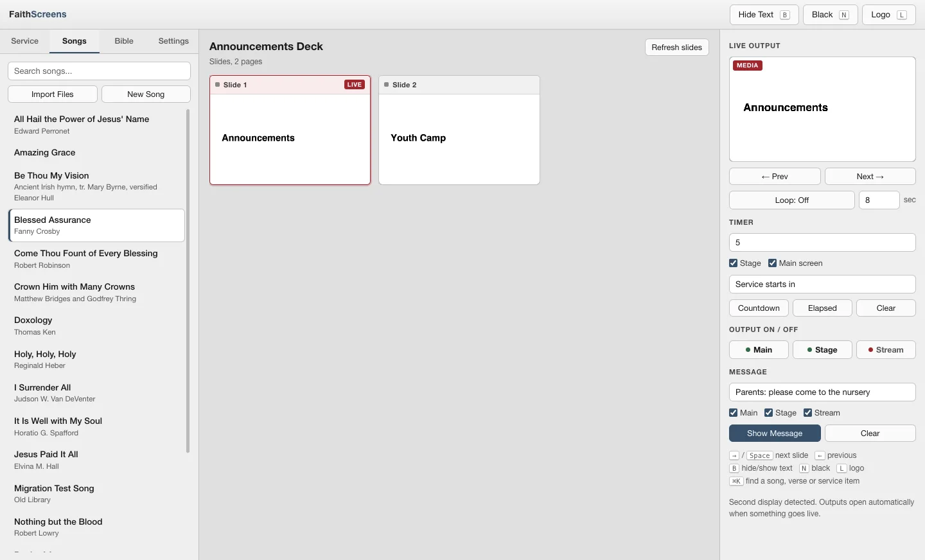Viewport: 925px width, 560px height.
Task: Click Refresh slides
Action: pyautogui.click(x=677, y=48)
